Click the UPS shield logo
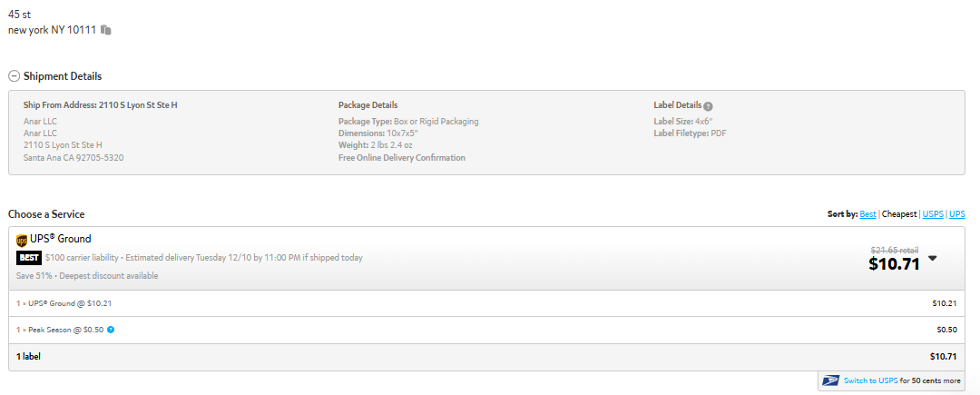980x395 pixels. point(22,240)
